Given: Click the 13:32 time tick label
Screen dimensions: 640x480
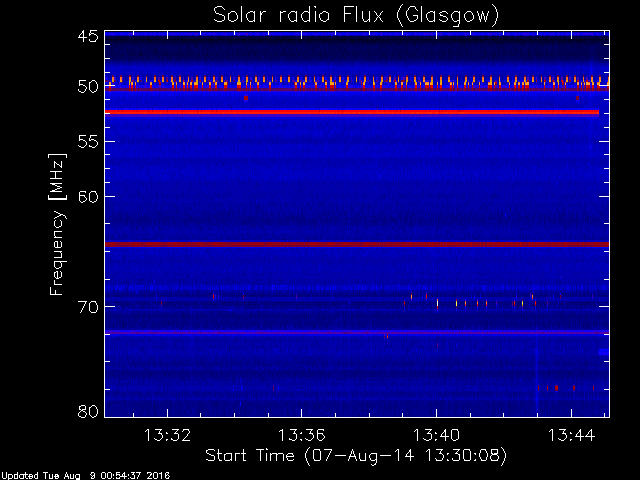Looking at the screenshot, I should [x=167, y=435].
